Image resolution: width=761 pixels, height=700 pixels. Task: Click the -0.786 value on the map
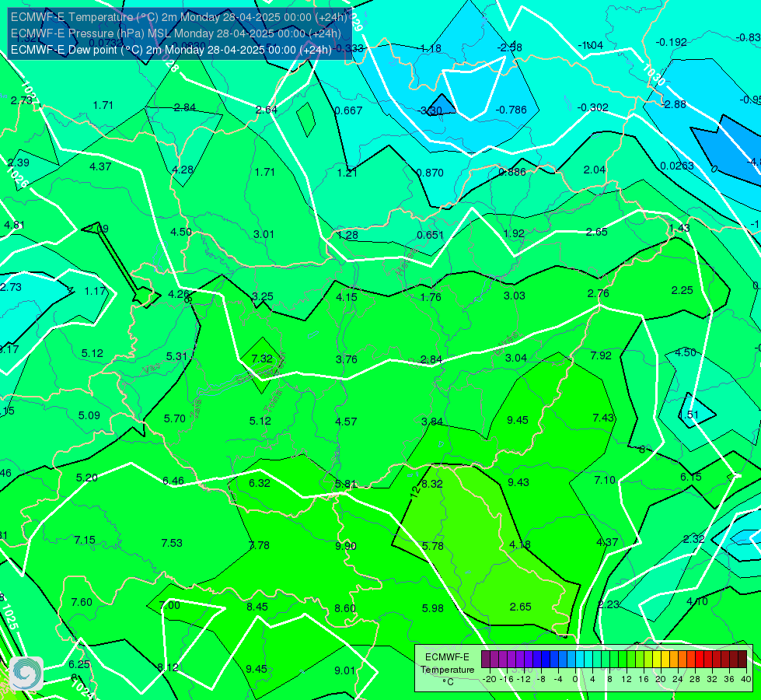[x=511, y=110]
